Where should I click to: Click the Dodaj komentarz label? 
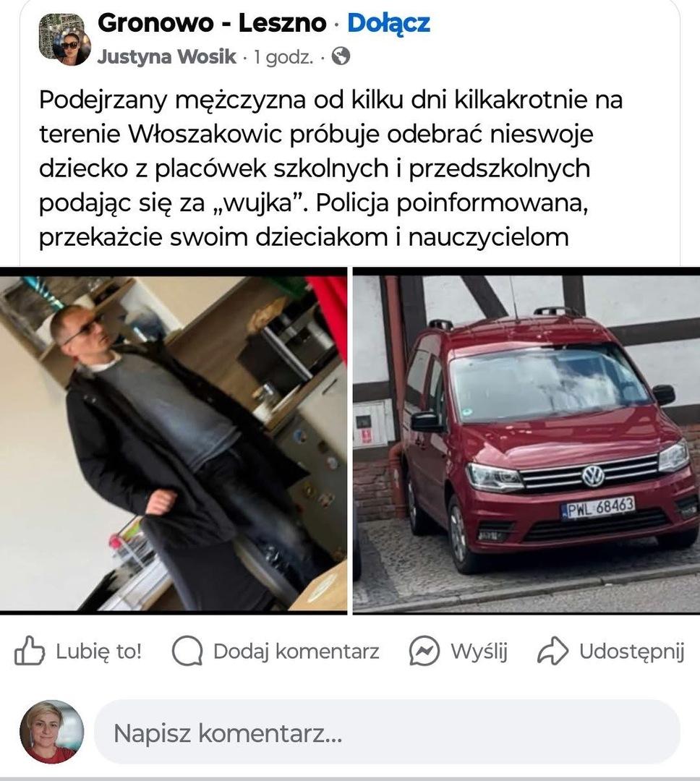(x=296, y=651)
